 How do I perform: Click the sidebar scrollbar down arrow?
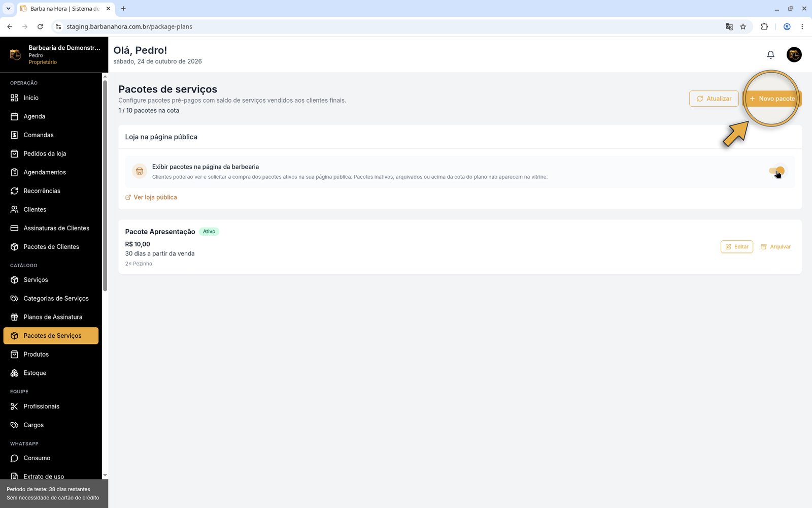105,475
